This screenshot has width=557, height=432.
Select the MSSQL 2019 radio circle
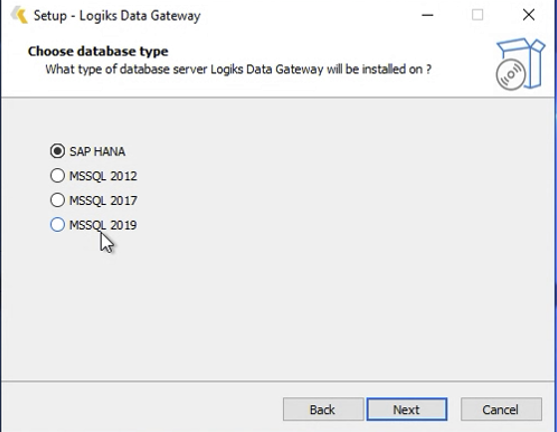click(x=58, y=225)
